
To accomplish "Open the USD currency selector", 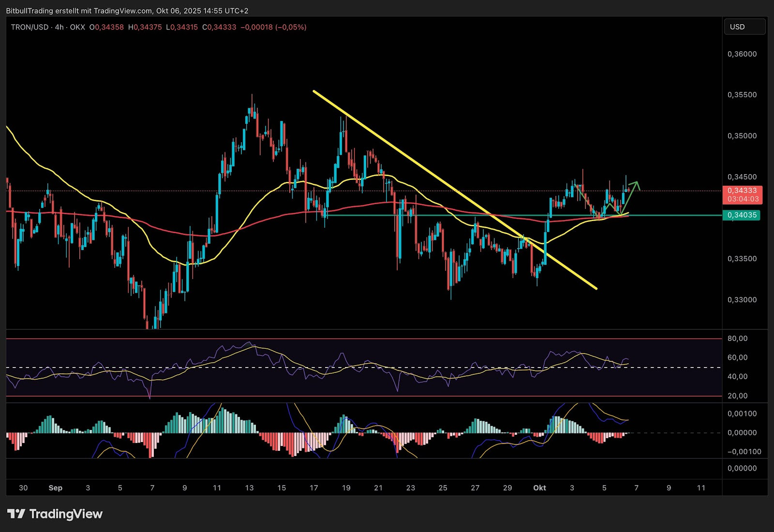I will pyautogui.click(x=744, y=27).
